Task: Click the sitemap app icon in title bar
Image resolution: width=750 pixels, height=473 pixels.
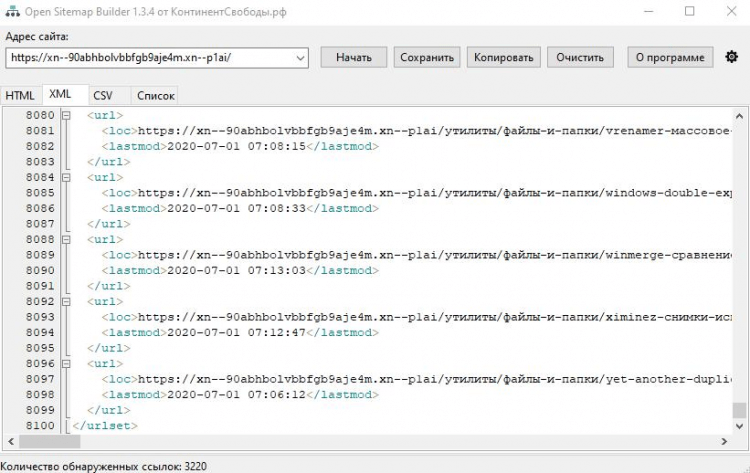Action: pyautogui.click(x=12, y=11)
